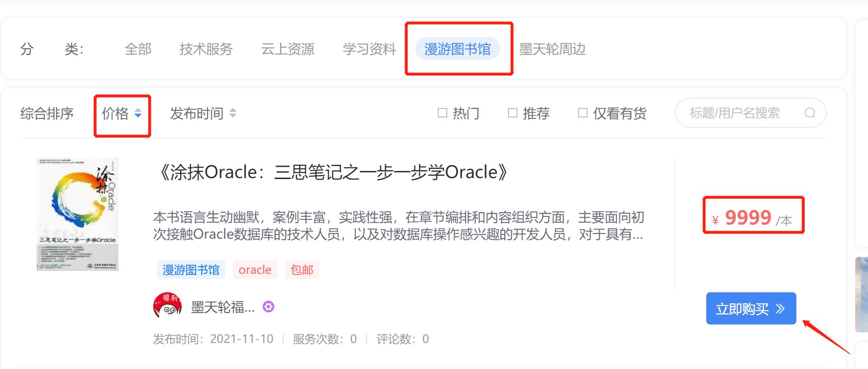868x369 pixels.
Task: Enable the 推荐 checkbox
Action: coord(513,113)
